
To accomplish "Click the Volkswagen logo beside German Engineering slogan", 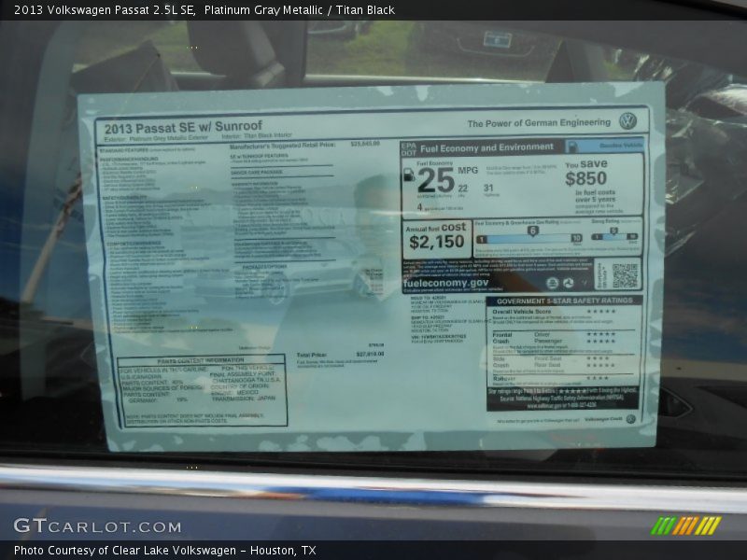I will coord(627,121).
